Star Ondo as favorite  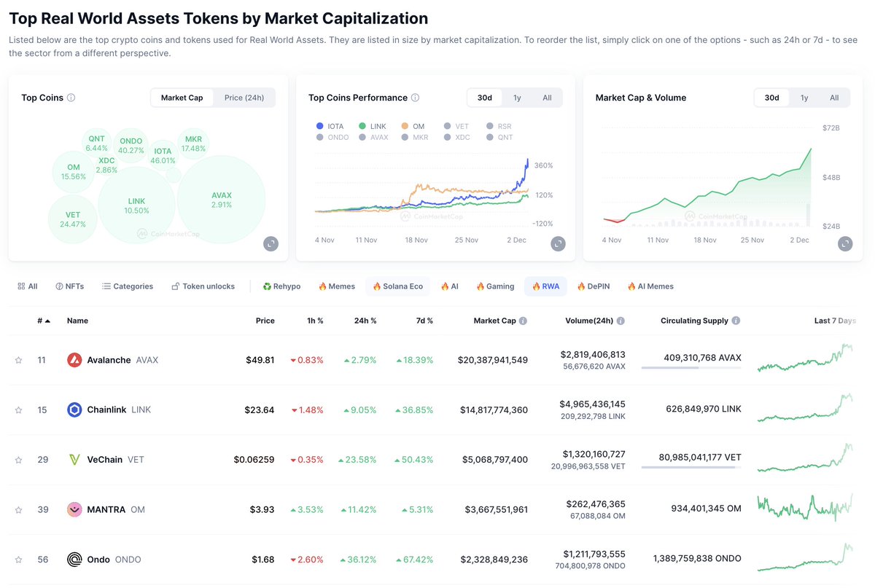19,560
